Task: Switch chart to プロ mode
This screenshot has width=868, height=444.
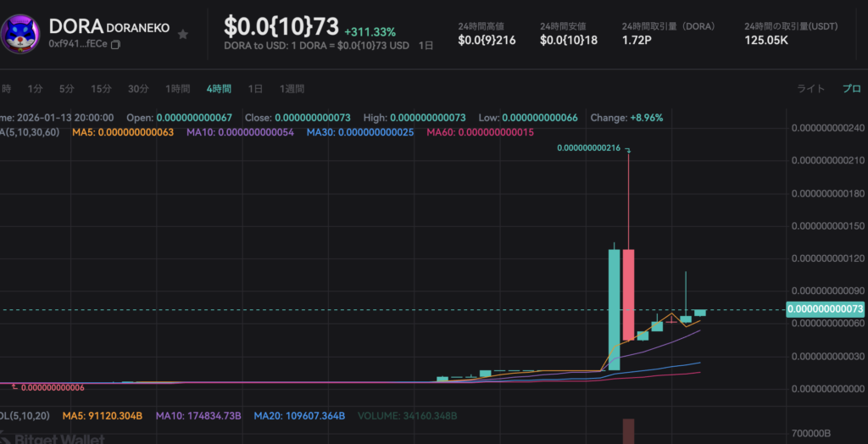Action: coord(850,89)
